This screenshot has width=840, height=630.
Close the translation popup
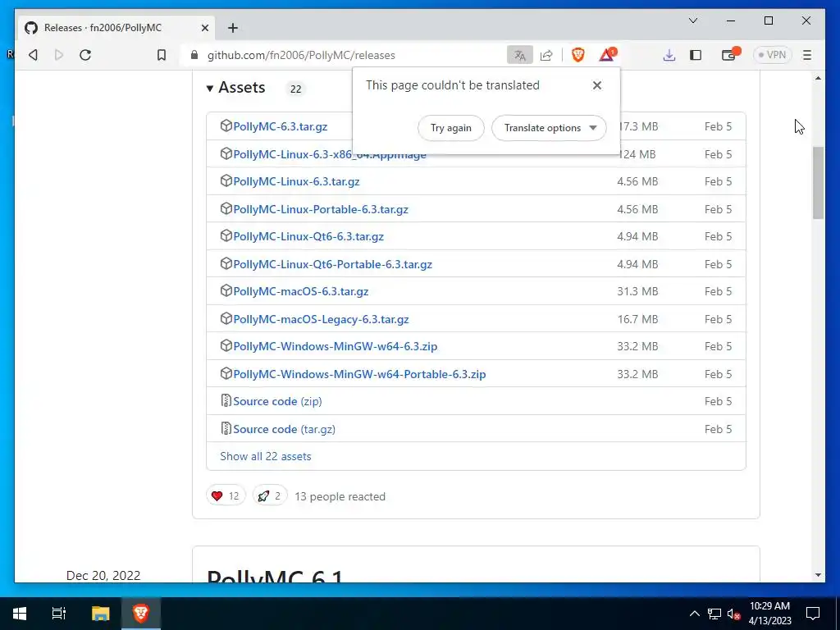coord(597,85)
